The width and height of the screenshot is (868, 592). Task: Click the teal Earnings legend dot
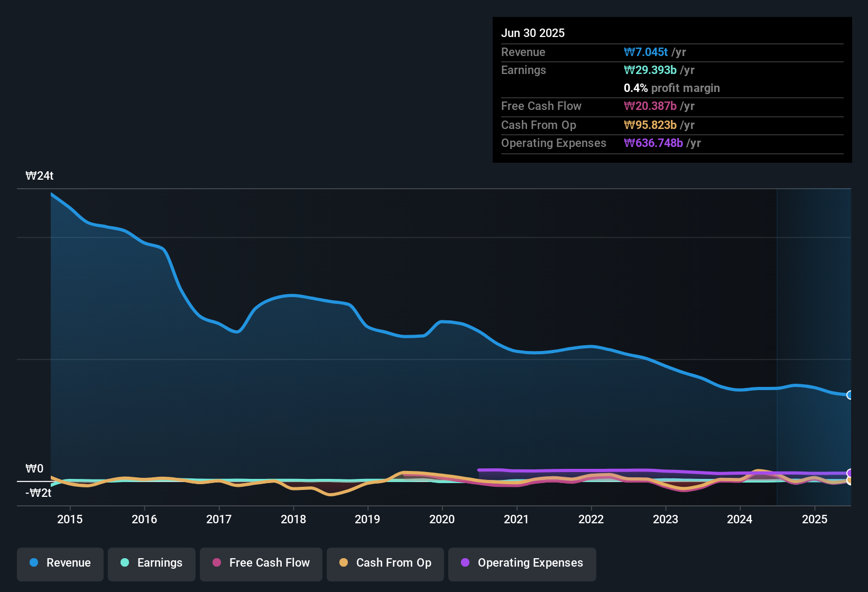124,563
